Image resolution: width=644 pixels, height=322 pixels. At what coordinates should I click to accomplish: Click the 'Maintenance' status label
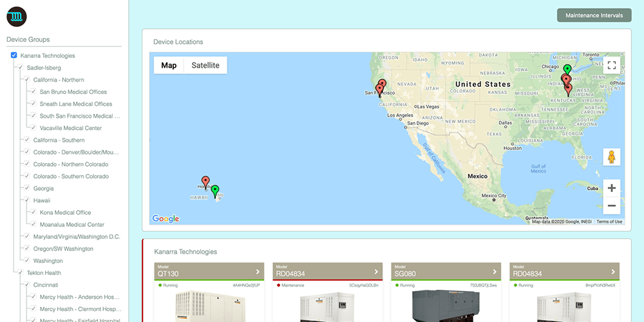click(293, 285)
